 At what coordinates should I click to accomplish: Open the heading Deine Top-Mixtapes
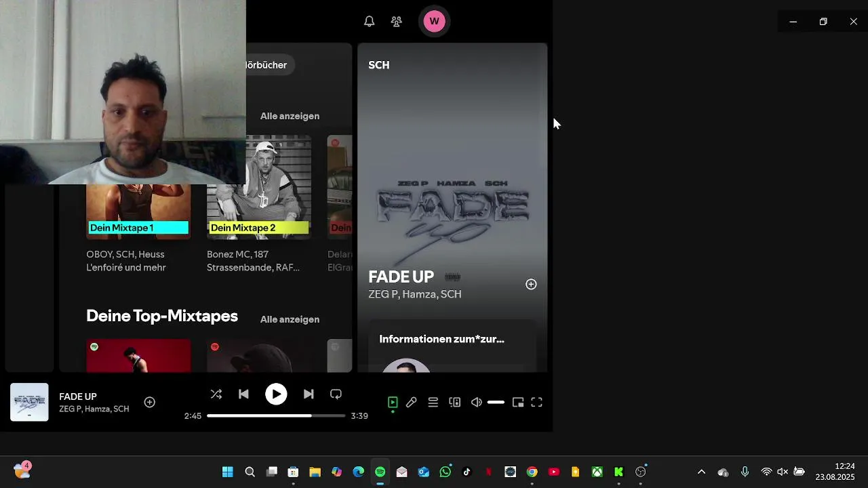pos(162,316)
